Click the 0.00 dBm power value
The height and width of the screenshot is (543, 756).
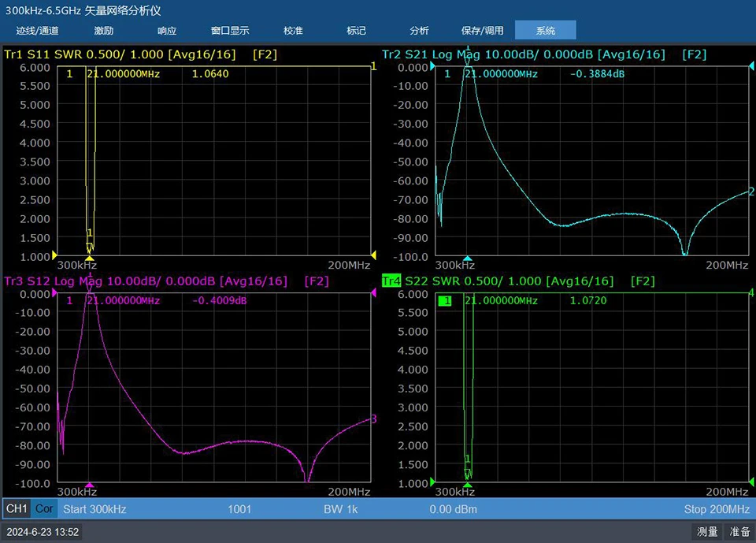454,509
